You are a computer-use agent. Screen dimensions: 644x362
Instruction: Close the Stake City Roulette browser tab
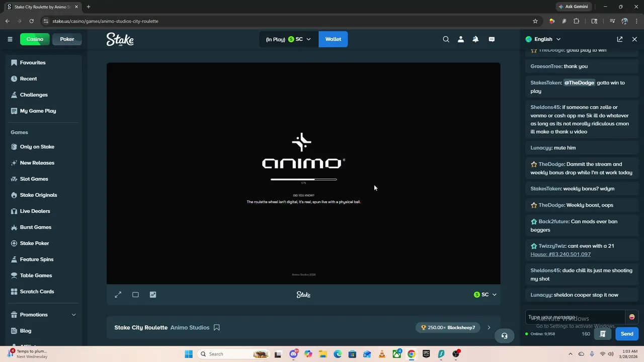pos(76,7)
